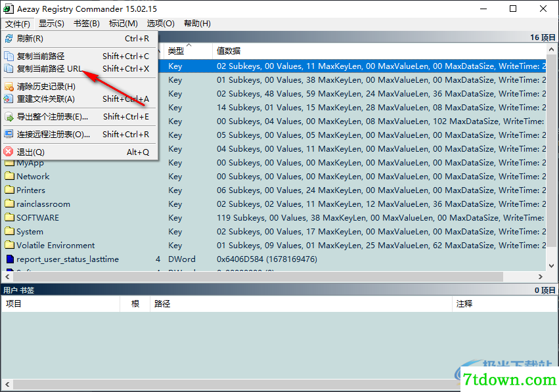
Task: Click the bookmarks panel horizontal scroll left arrow
Action: click(x=7, y=385)
